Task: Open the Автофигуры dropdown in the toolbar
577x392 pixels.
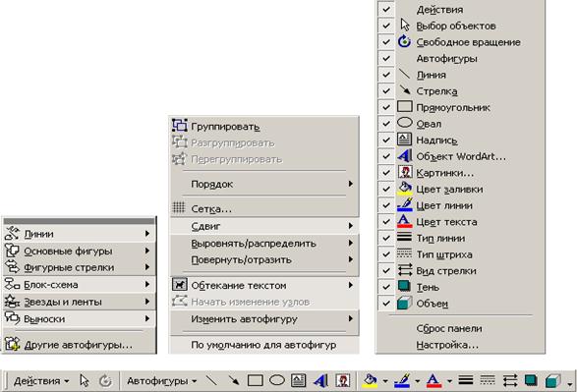Action: tap(161, 381)
